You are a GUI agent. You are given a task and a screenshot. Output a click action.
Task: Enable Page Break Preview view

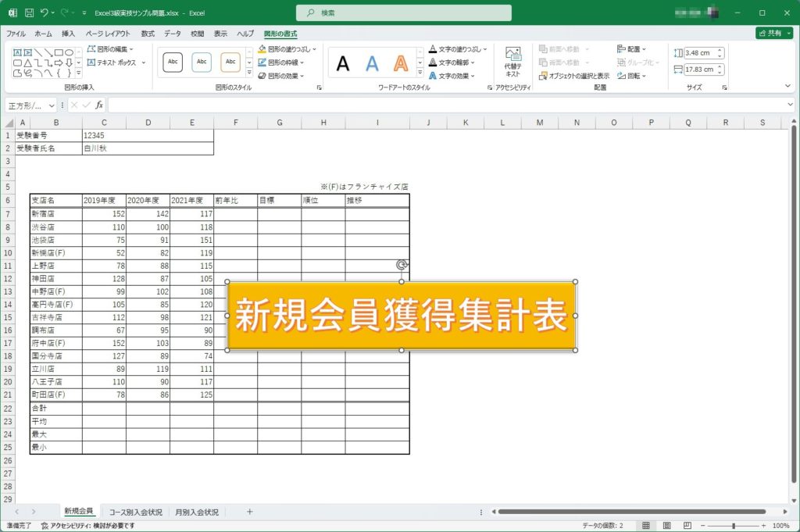(x=687, y=526)
